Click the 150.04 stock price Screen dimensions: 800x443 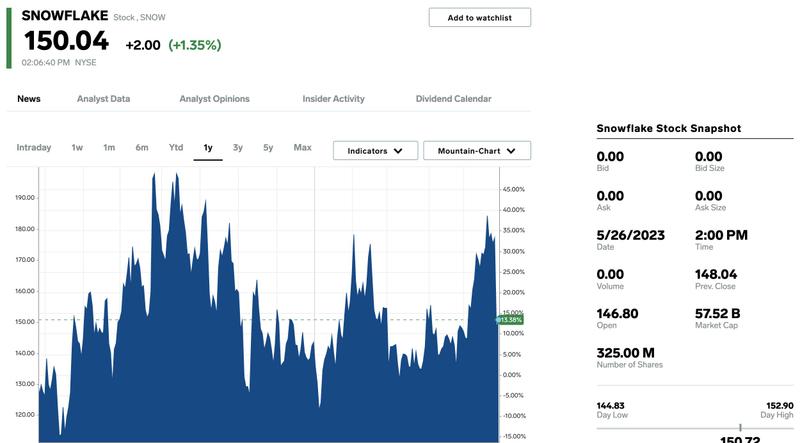click(x=66, y=41)
